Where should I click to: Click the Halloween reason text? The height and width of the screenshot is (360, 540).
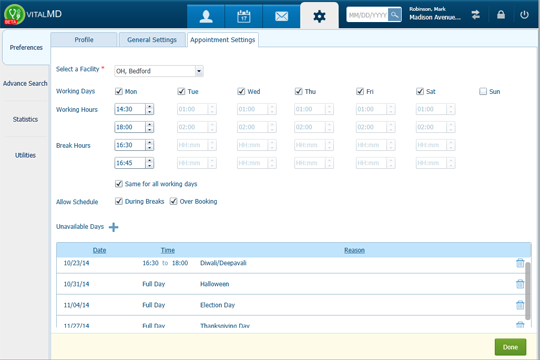pyautogui.click(x=215, y=284)
